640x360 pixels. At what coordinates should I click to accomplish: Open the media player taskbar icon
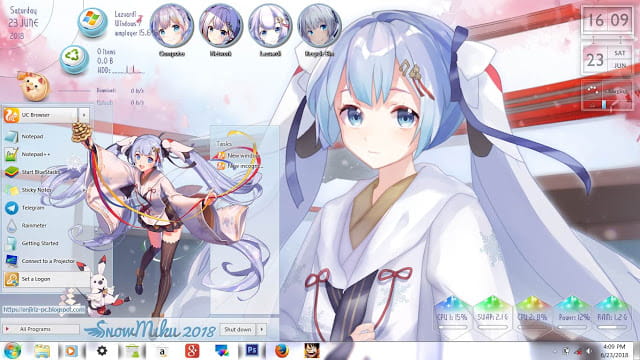click(71, 351)
